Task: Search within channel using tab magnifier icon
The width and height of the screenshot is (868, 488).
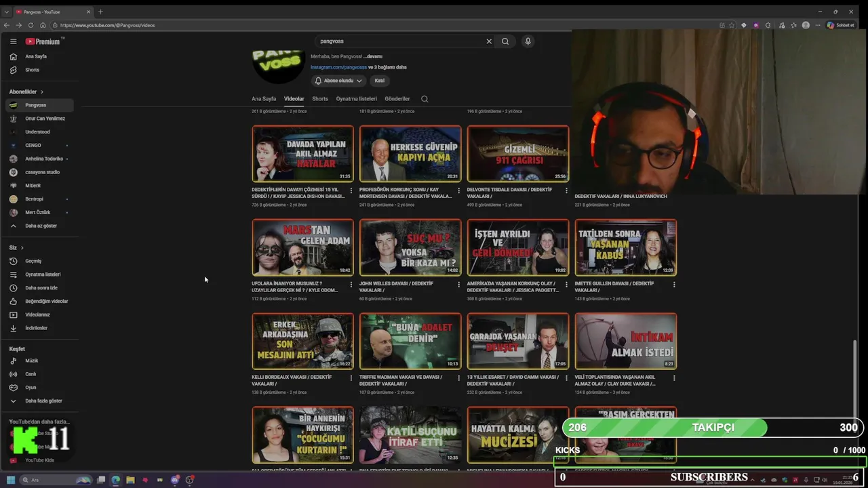Action: 425,99
